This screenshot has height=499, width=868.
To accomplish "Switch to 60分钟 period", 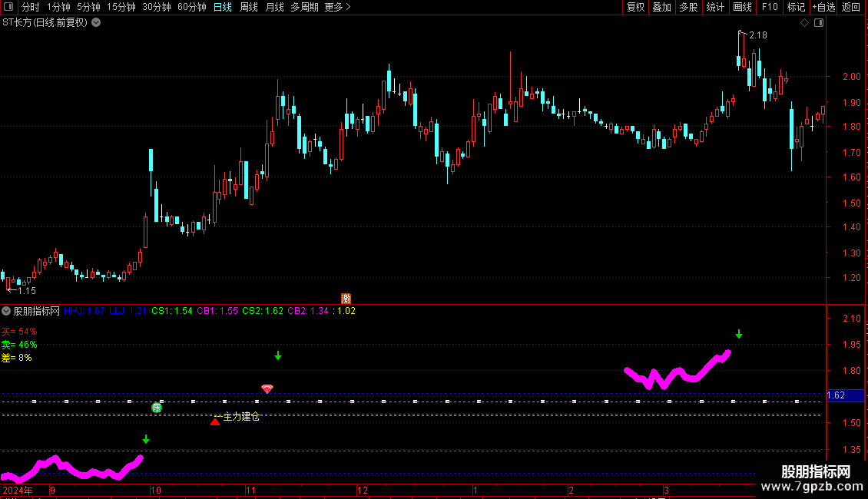I will click(x=192, y=7).
